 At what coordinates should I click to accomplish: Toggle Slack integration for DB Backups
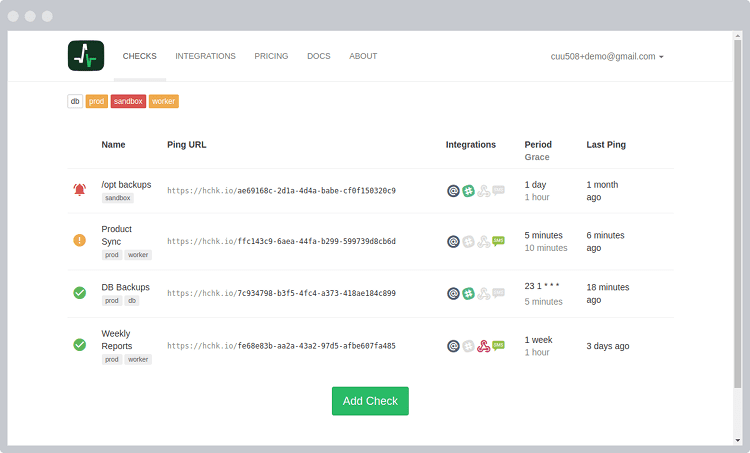[468, 293]
